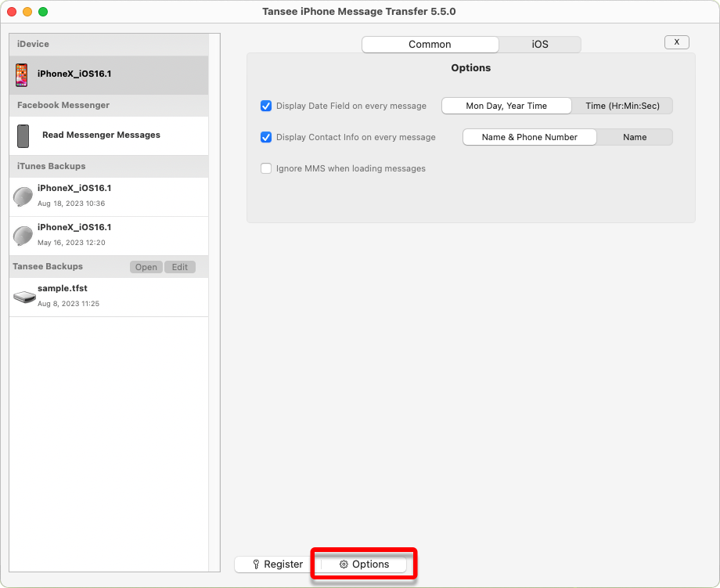Click the gear icon on Options button

pos(344,564)
